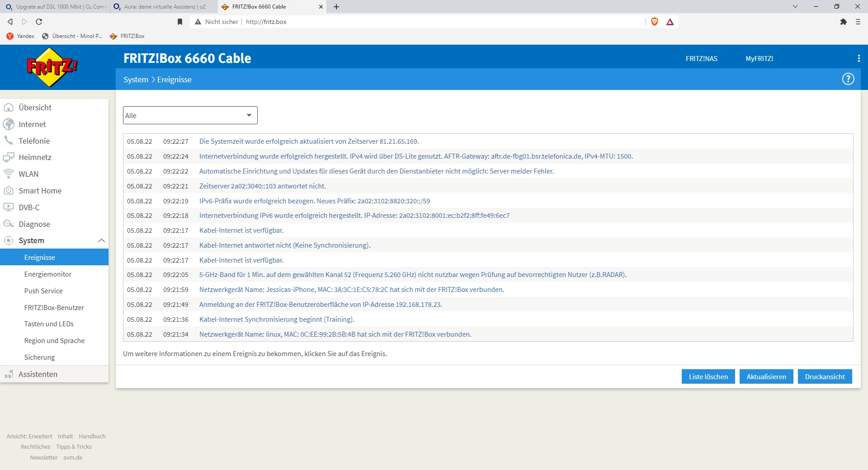868x470 pixels.
Task: Click the Druckansicht button
Action: 825,376
